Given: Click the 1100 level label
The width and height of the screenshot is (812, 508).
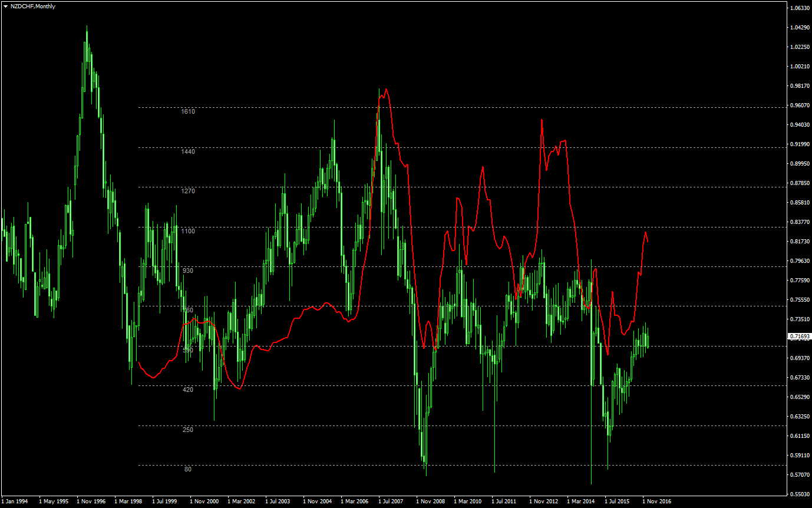Looking at the screenshot, I should 188,231.
